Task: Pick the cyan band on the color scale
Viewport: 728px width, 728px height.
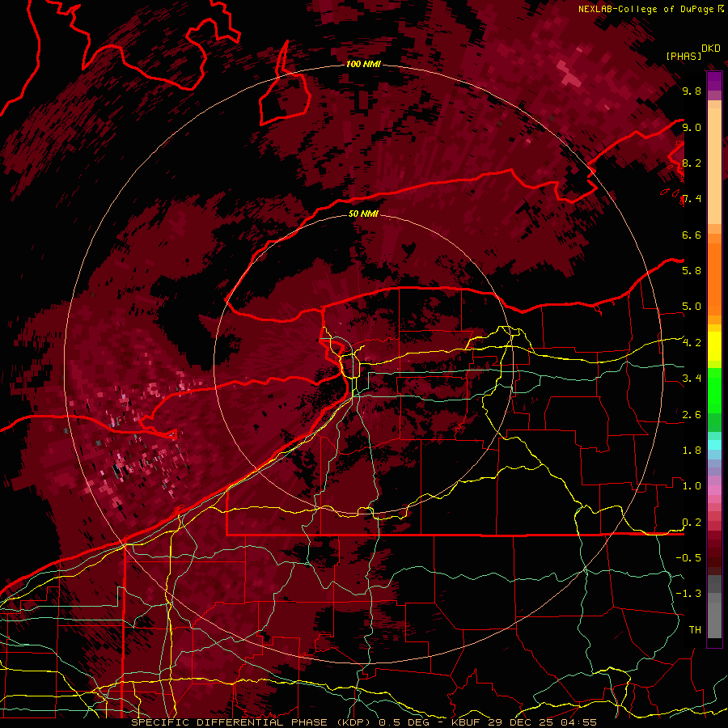Action: click(x=714, y=445)
